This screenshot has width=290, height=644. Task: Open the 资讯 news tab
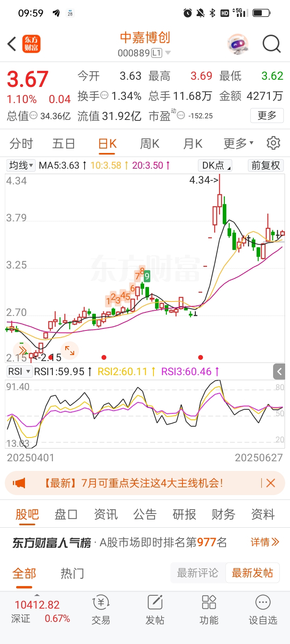[106, 514]
